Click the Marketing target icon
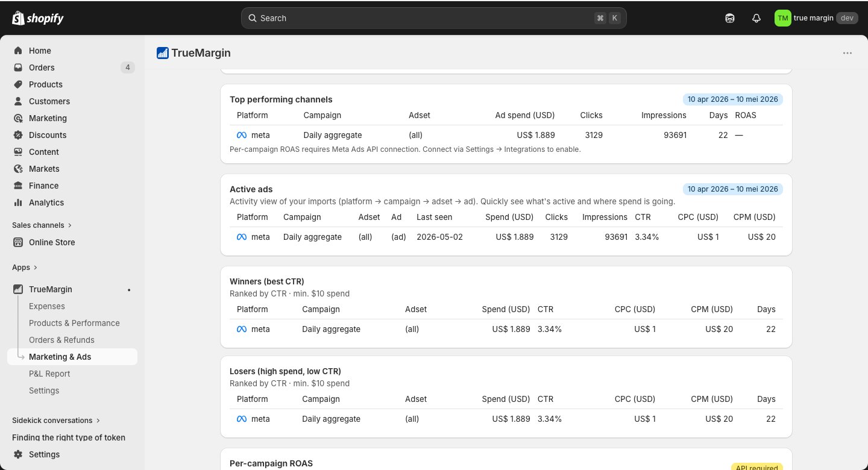Image resolution: width=868 pixels, height=470 pixels. point(18,118)
